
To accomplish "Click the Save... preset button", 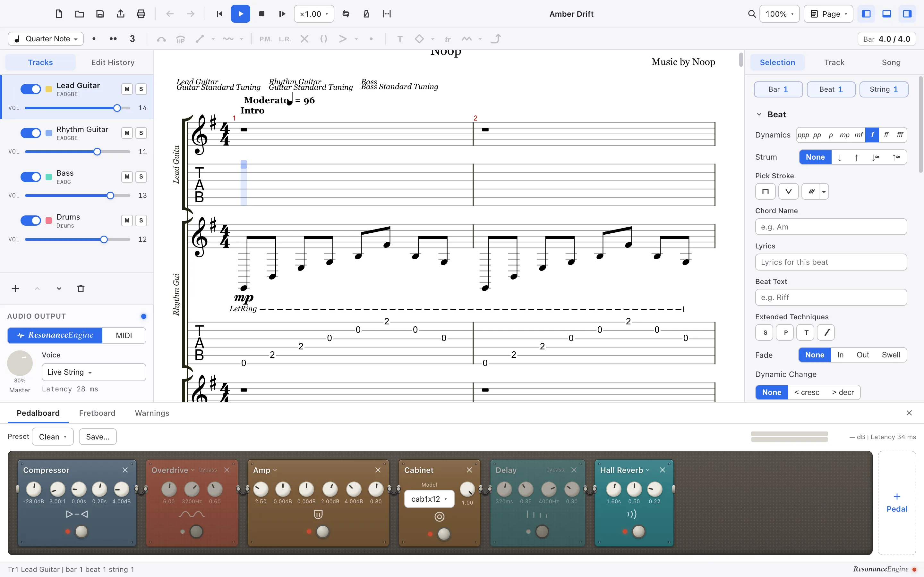I will click(98, 437).
